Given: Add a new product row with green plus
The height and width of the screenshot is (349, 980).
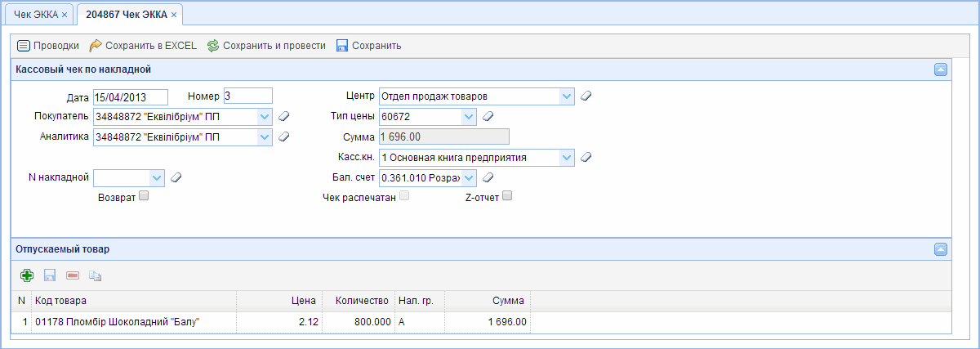Looking at the screenshot, I should pyautogui.click(x=27, y=276).
